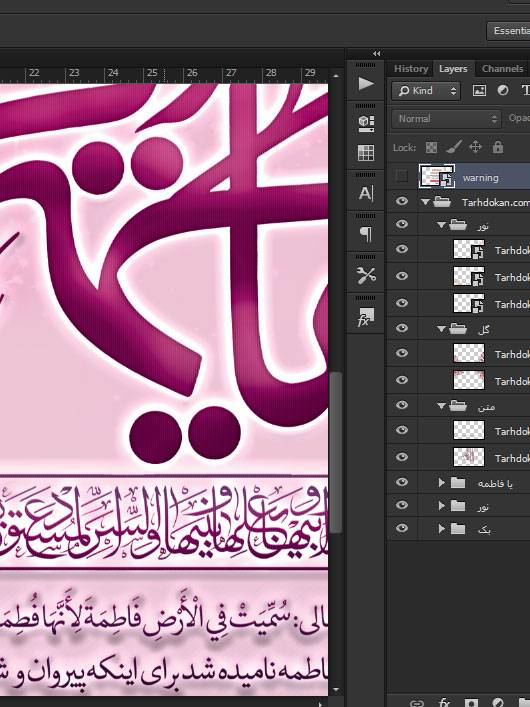Select the calligraphy thumbnail in متن group

[469, 457]
